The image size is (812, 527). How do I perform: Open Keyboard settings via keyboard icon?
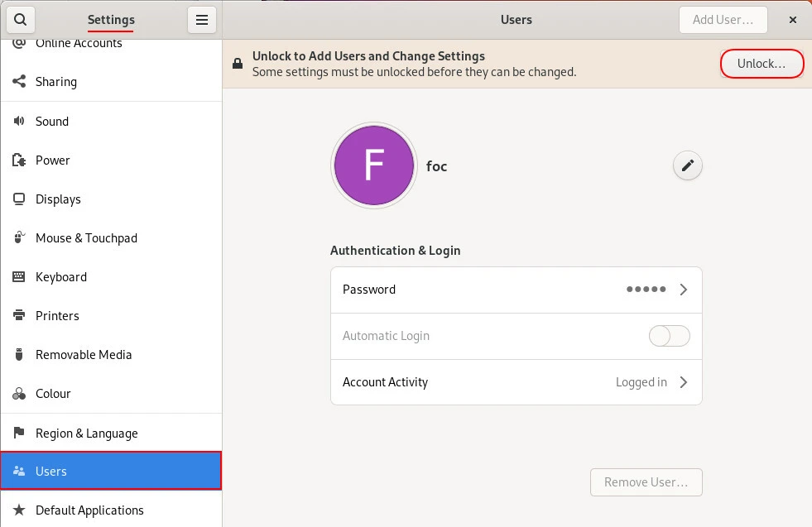click(19, 276)
